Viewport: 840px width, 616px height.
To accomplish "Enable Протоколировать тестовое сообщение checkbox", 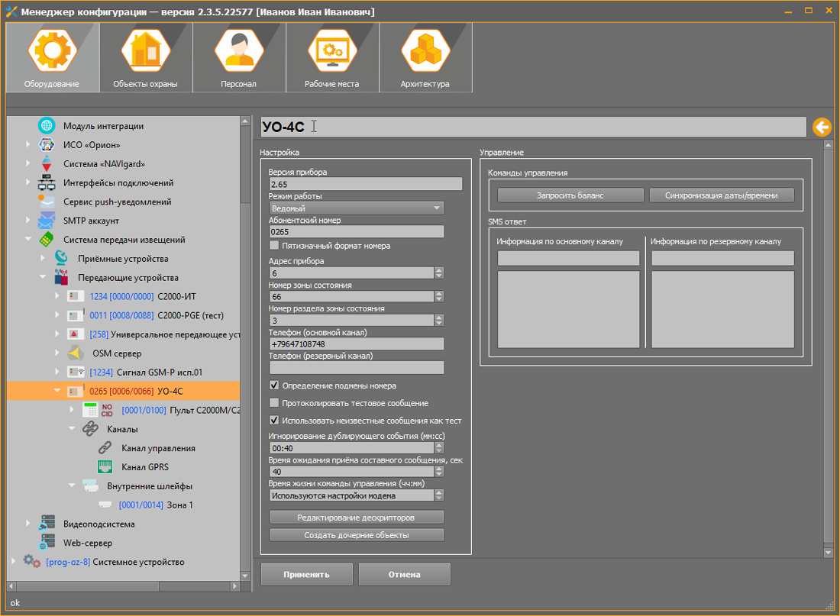I will pyautogui.click(x=275, y=403).
